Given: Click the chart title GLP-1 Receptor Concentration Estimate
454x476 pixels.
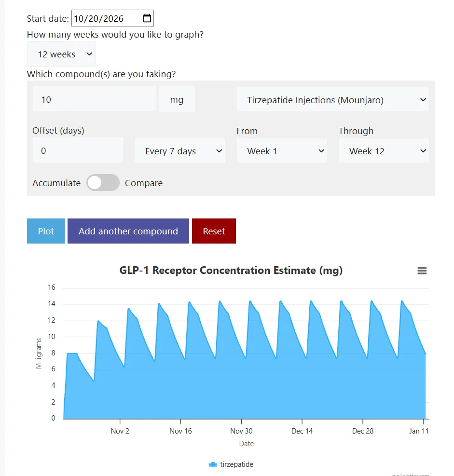Looking at the screenshot, I should pyautogui.click(x=231, y=270).
